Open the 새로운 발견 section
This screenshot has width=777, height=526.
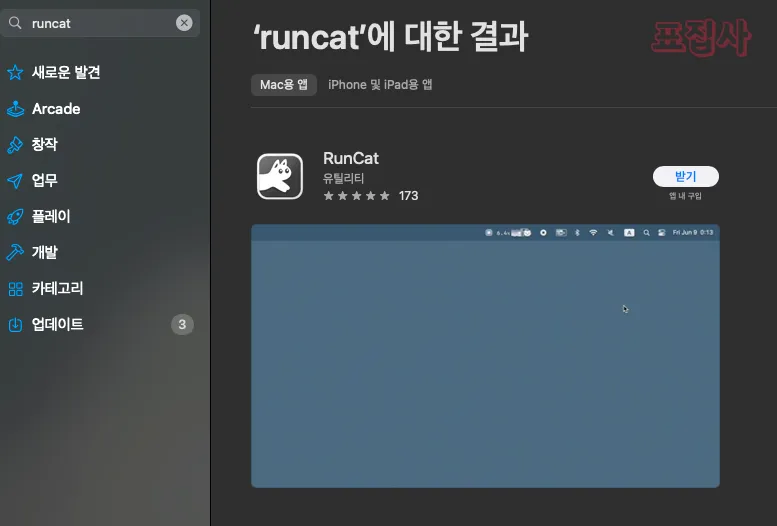click(66, 72)
